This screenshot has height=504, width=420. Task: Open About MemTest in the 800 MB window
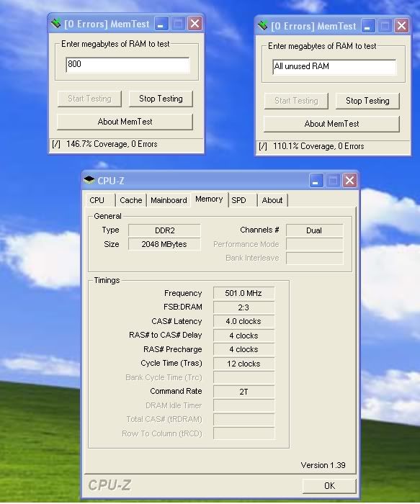pyautogui.click(x=125, y=122)
